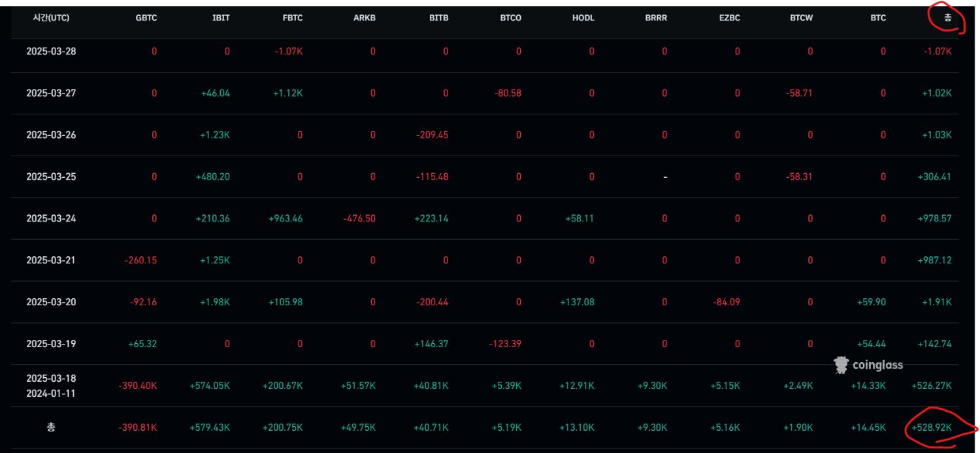
Task: Select the 2025-03-24 date cell
Action: 51,218
